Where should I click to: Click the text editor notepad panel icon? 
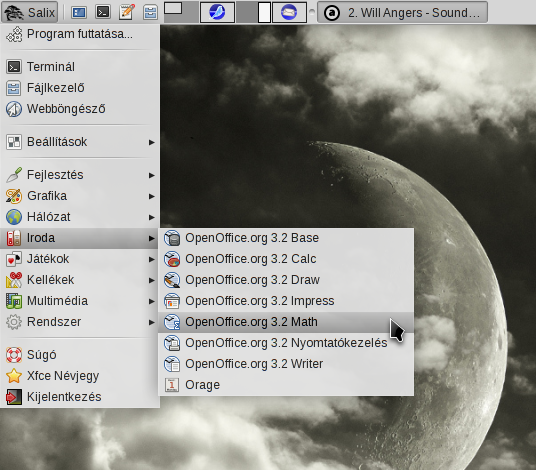126,12
